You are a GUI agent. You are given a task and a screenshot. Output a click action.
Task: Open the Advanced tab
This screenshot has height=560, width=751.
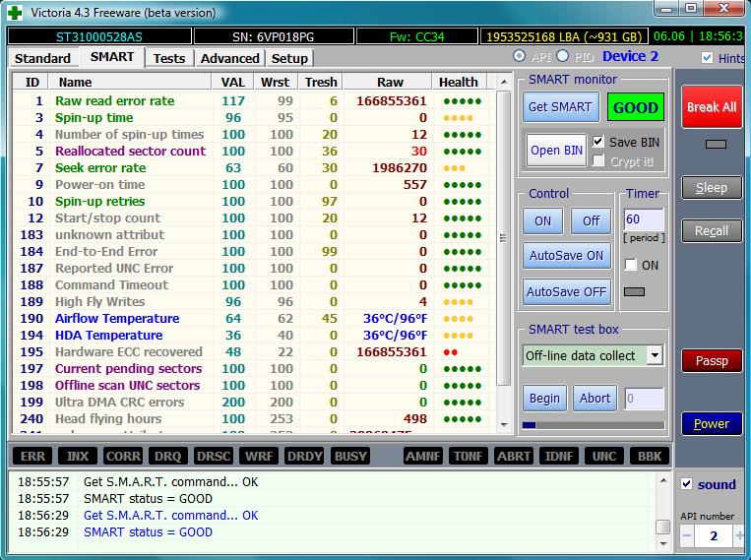pos(229,58)
